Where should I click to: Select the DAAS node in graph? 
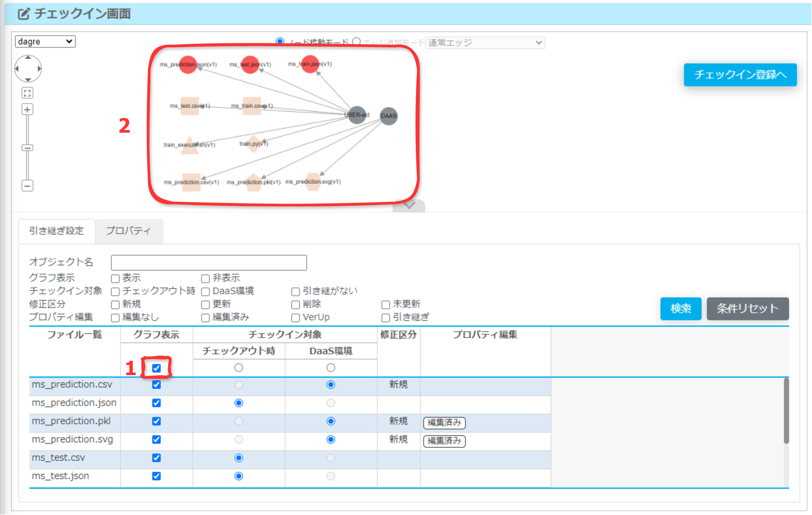point(388,116)
